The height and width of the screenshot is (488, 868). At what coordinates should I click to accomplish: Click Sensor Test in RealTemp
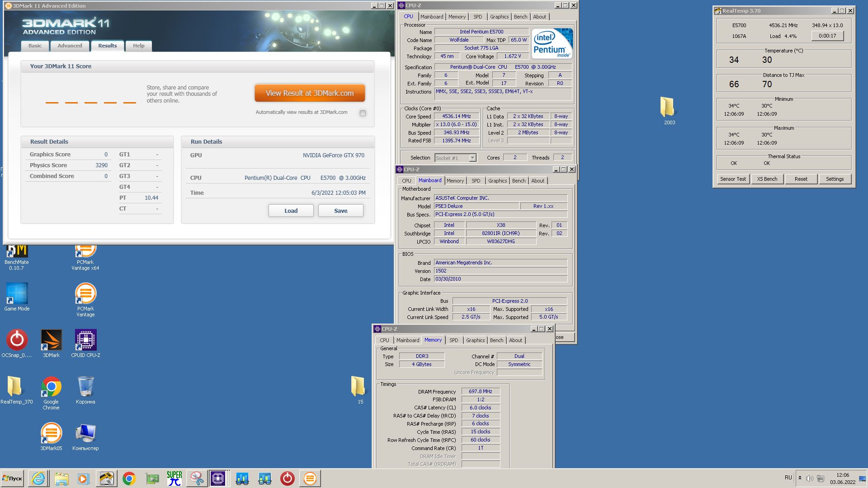[733, 179]
